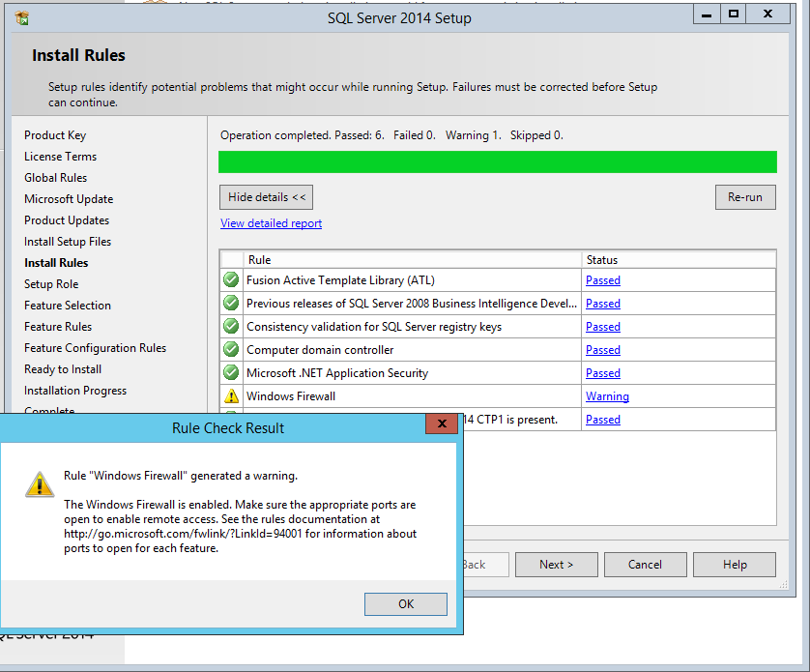Minimize the SQL Server 2014 Setup window

tap(707, 15)
